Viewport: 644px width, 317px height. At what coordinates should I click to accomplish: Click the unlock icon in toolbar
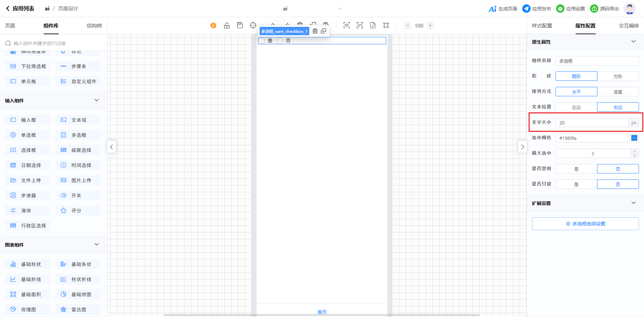pyautogui.click(x=227, y=25)
